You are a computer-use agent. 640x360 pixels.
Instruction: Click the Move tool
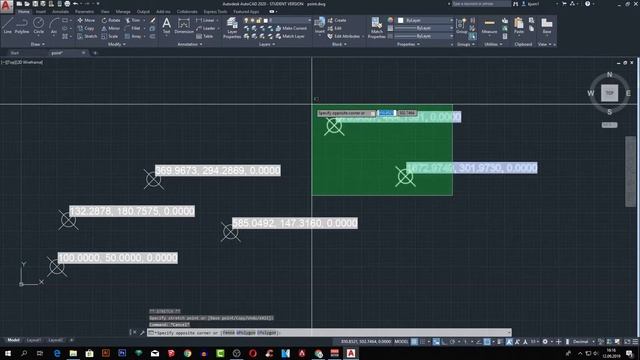[86, 20]
